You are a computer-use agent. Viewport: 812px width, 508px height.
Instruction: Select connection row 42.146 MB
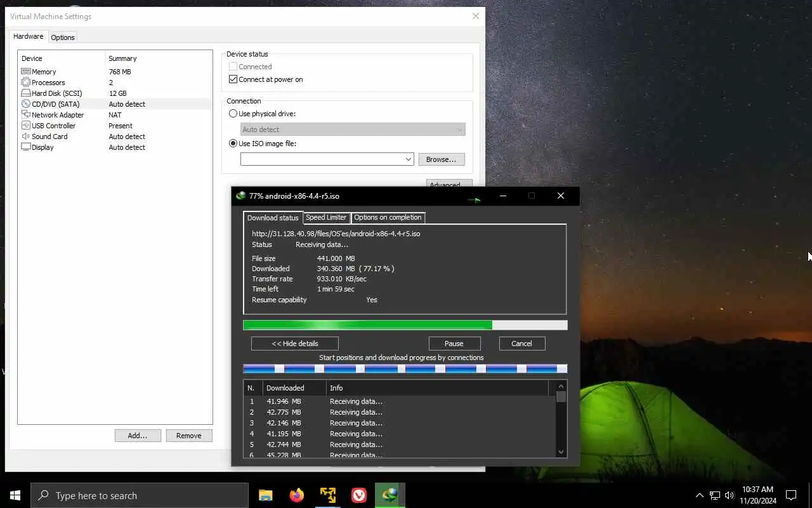tap(400, 423)
